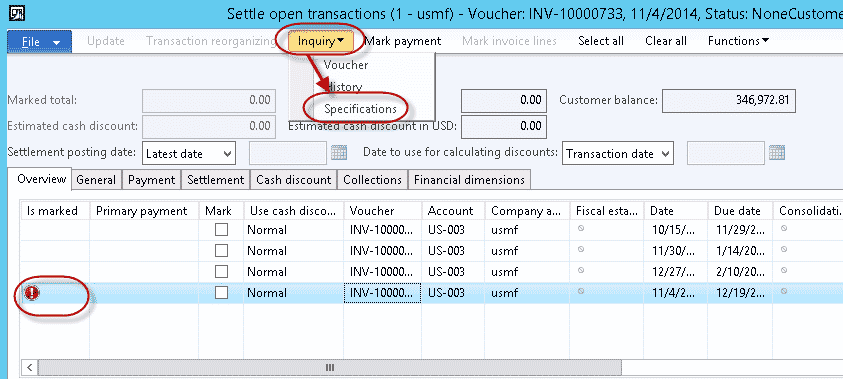Image resolution: width=843 pixels, height=379 pixels.
Task: Switch to the Payment tab
Action: click(152, 180)
